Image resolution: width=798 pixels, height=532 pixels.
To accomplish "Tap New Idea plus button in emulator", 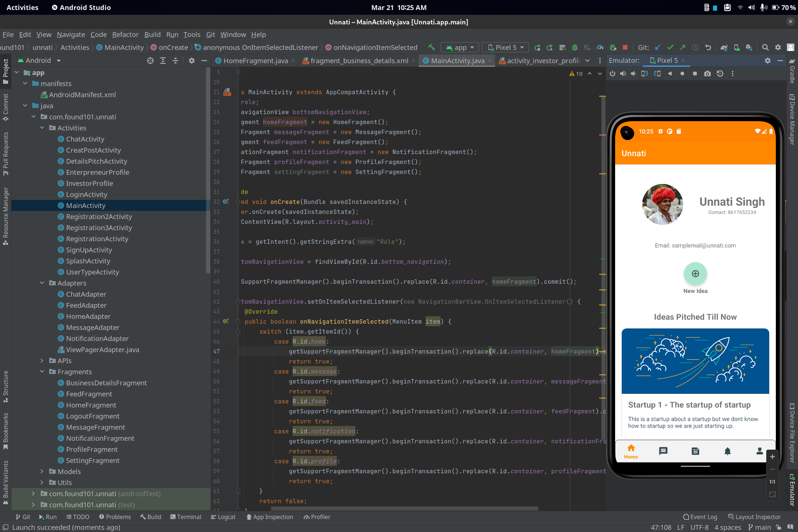I will (695, 274).
